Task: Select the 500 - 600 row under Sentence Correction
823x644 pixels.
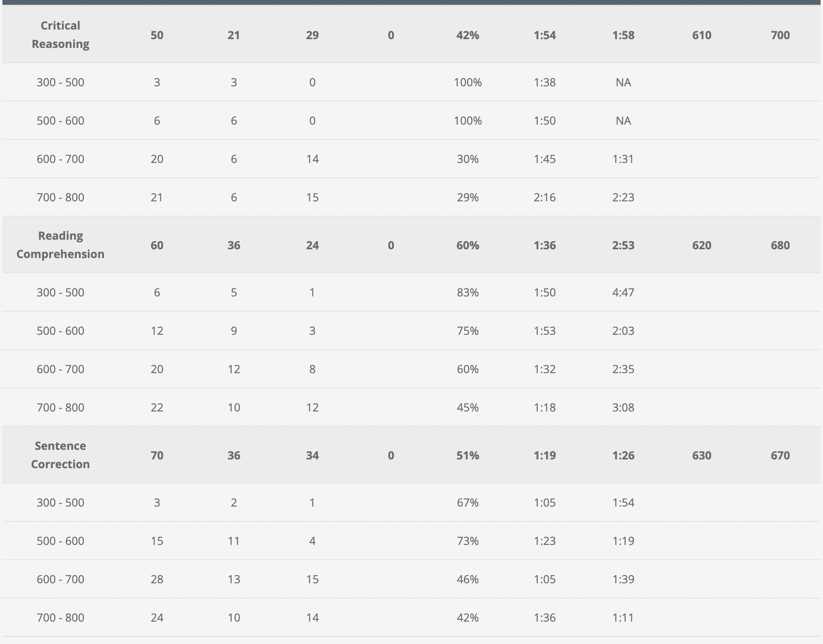Action: coord(60,541)
